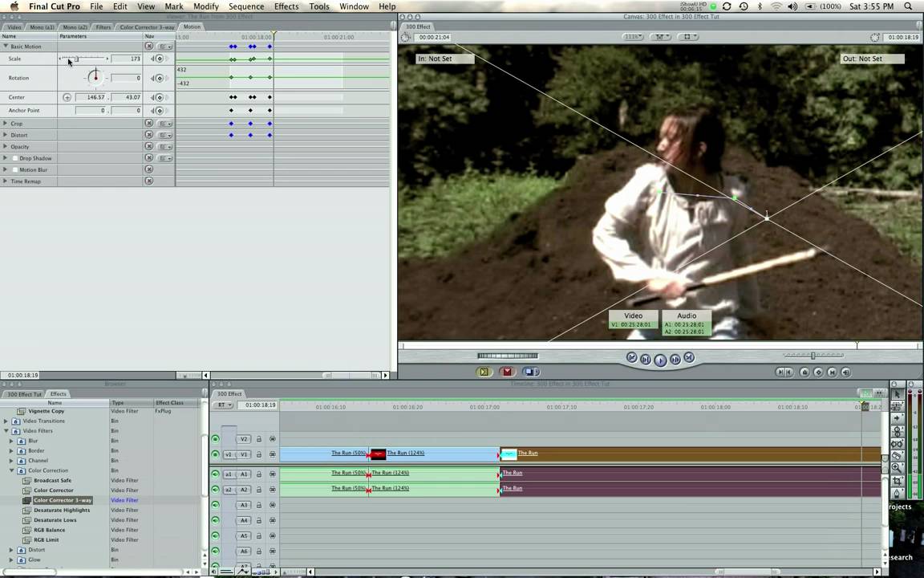Reset Time Remap with X button
924x578 pixels.
click(x=149, y=181)
